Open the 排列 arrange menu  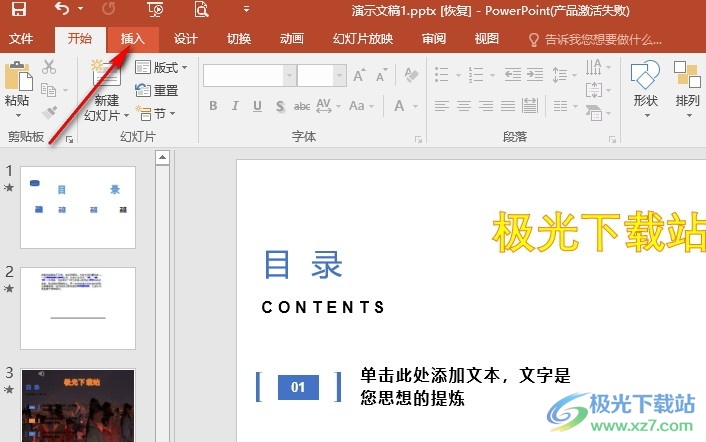[688, 88]
